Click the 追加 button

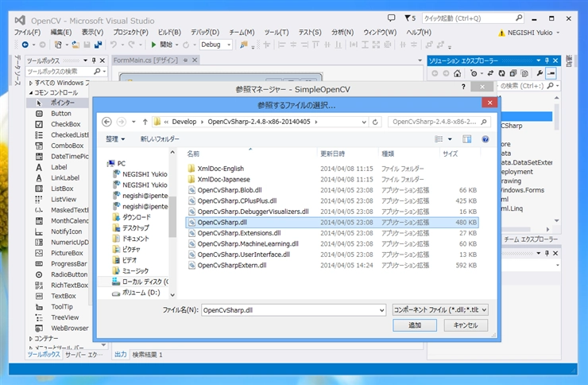click(415, 325)
